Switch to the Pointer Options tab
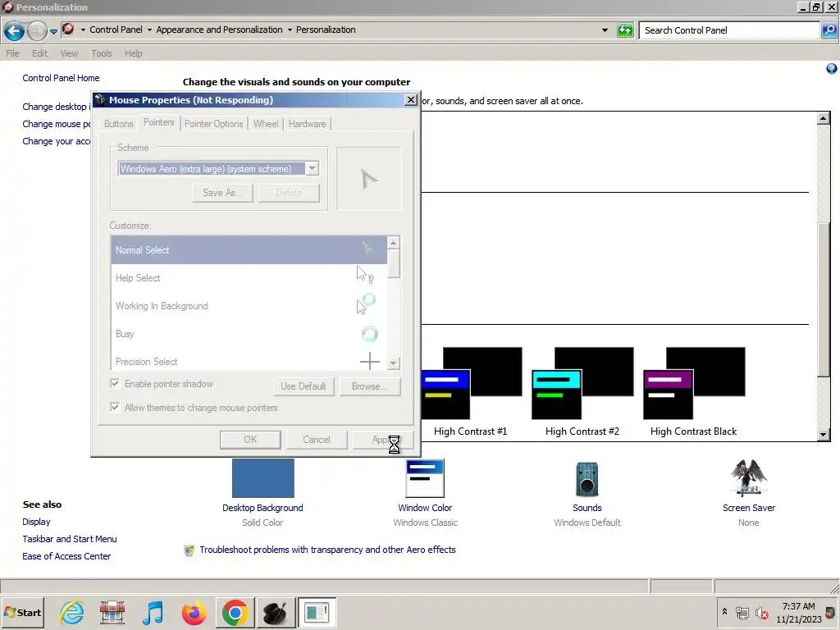Viewport: 840px width, 630px height. 214,124
